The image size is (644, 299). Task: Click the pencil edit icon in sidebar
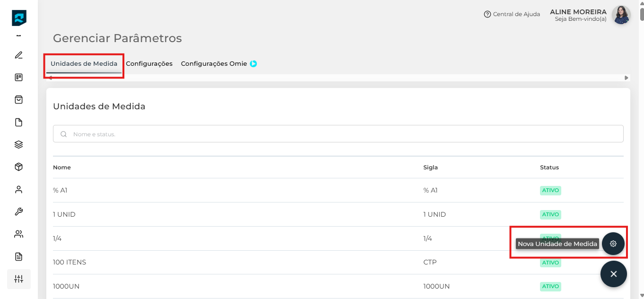(x=18, y=55)
